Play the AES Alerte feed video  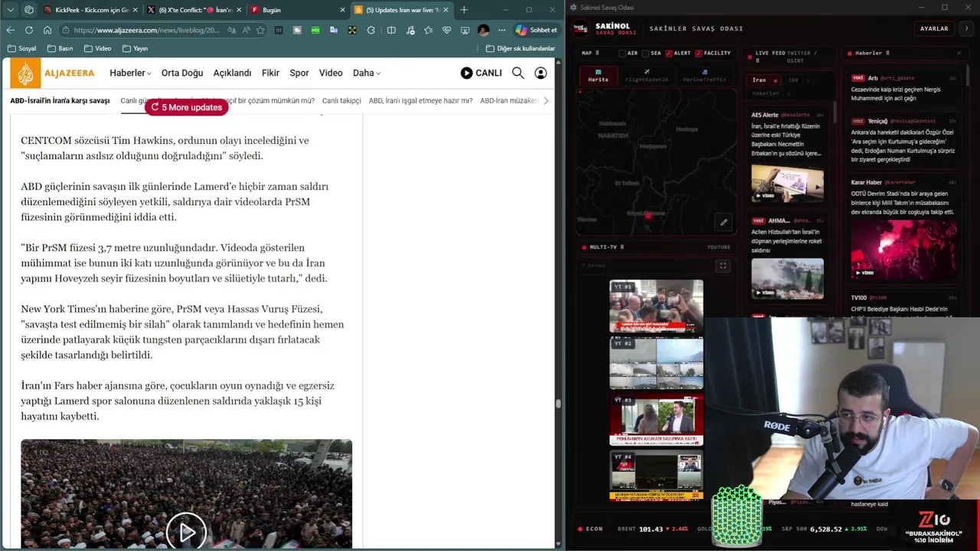[x=787, y=184]
